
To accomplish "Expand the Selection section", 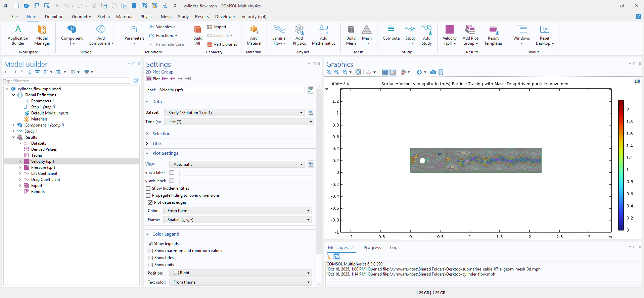I will (161, 134).
